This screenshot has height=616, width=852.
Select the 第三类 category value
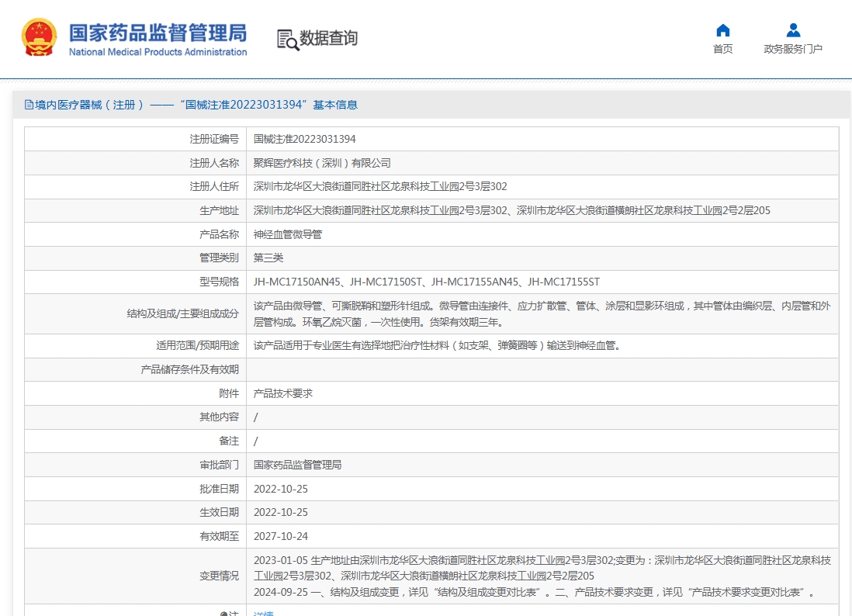268,258
